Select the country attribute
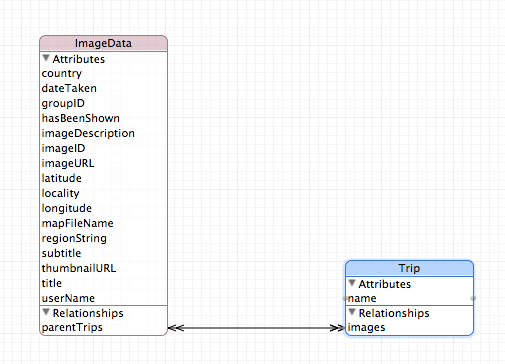 103,73
